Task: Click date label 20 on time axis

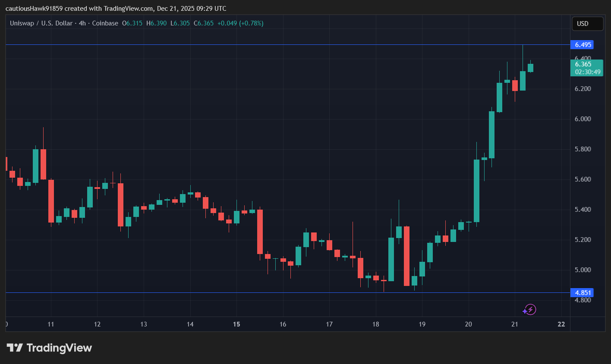Action: click(x=468, y=324)
